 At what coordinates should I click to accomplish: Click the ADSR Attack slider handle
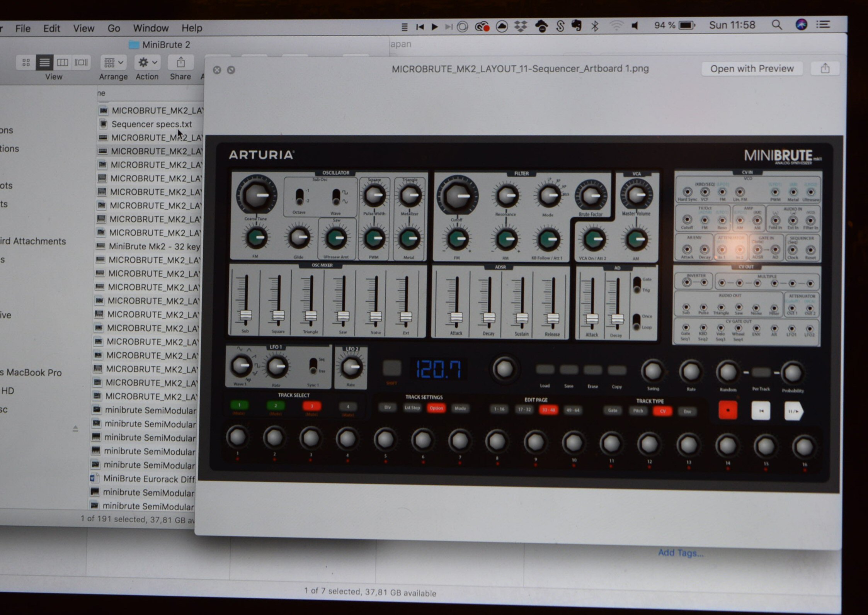456,318
